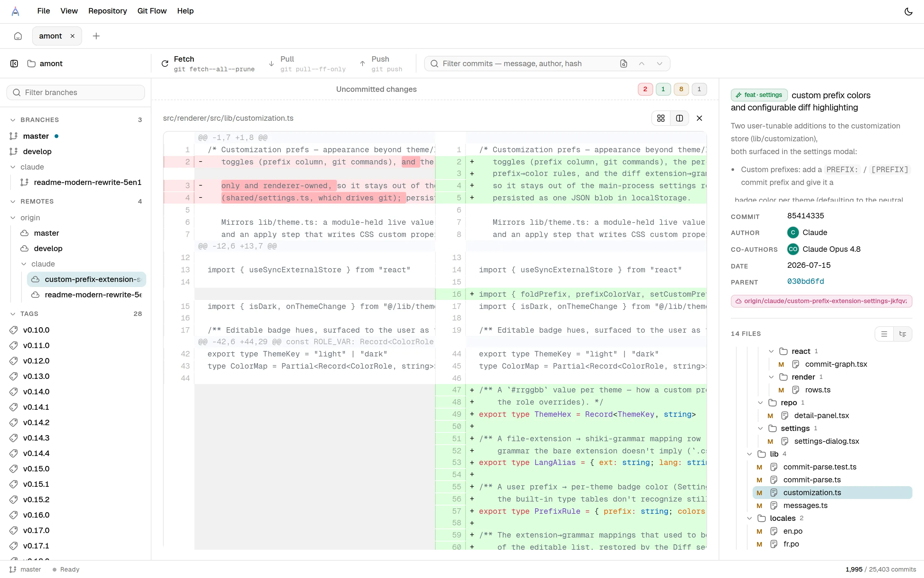Click the Fetch refresh icon

[x=165, y=64]
